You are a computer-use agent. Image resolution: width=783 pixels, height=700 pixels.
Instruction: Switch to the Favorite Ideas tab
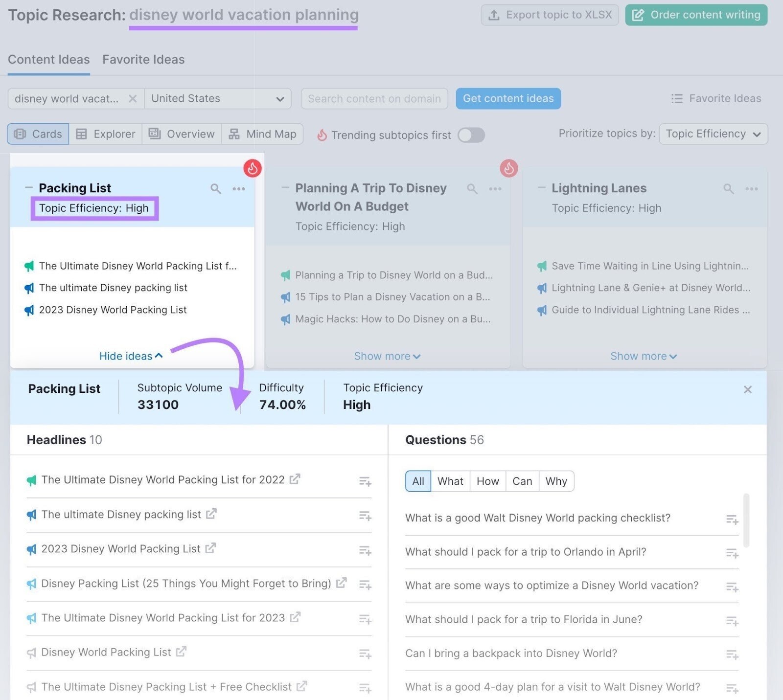click(x=143, y=60)
